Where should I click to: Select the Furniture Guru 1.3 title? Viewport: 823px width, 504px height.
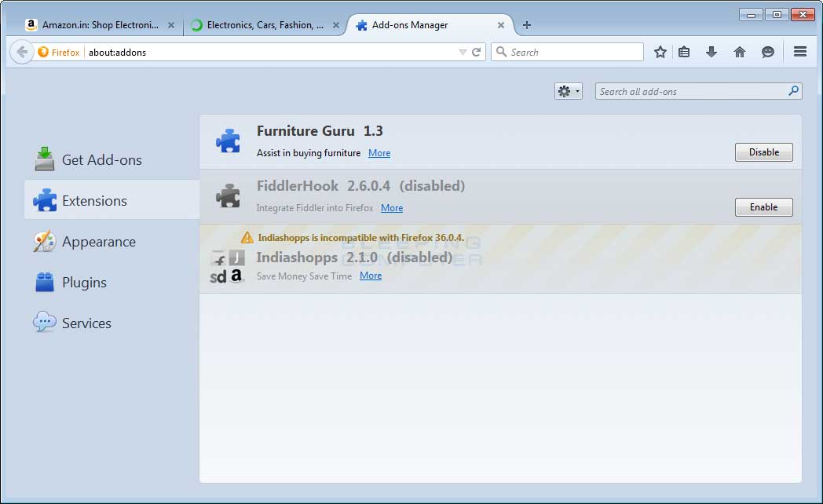[x=320, y=131]
